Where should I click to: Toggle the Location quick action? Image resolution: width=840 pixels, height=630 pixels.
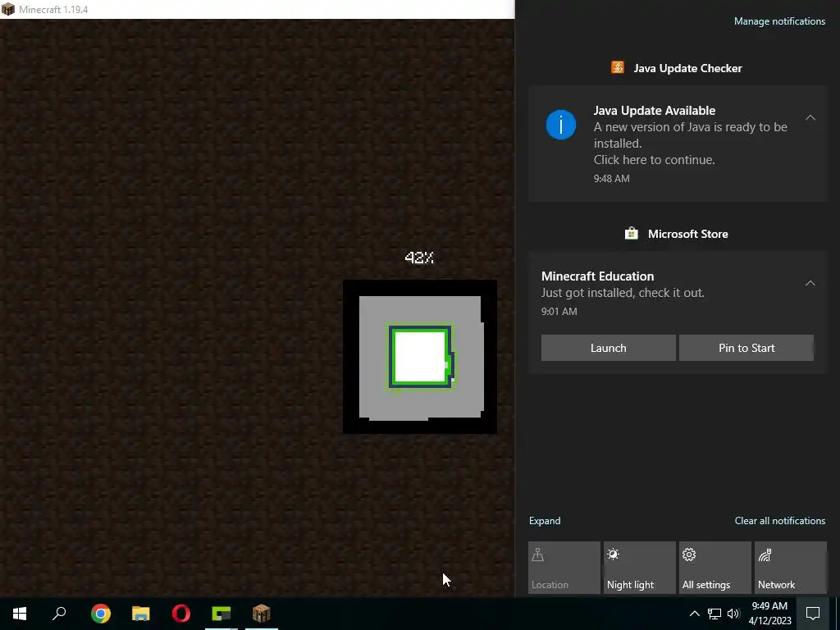pyautogui.click(x=564, y=568)
